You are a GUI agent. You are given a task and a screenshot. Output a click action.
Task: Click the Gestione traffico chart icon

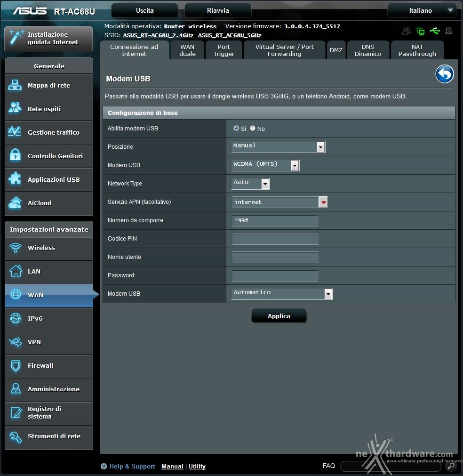click(x=15, y=132)
